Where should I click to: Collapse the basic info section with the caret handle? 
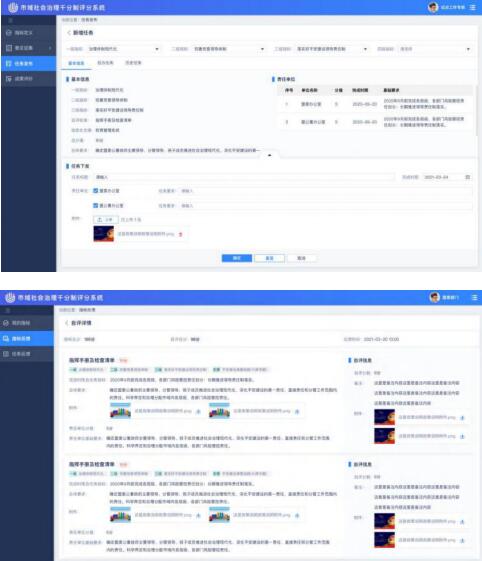point(269,155)
